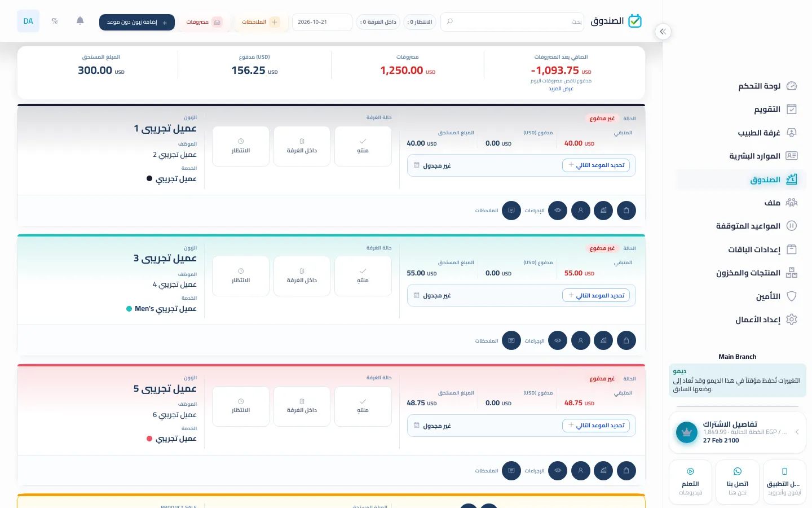Click the eye view icon for عميل تجريبي 5
Screen dimensions: 812x508
click(558, 471)
